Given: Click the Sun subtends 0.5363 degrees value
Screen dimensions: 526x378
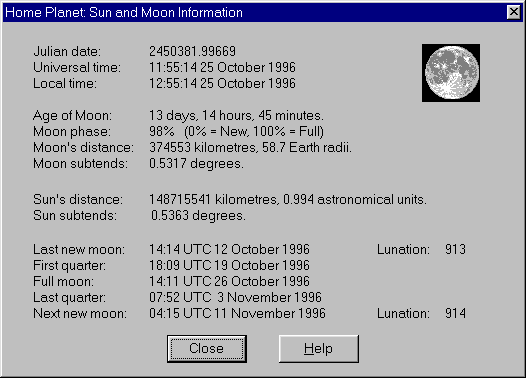Looking at the screenshot, I should coord(198,216).
